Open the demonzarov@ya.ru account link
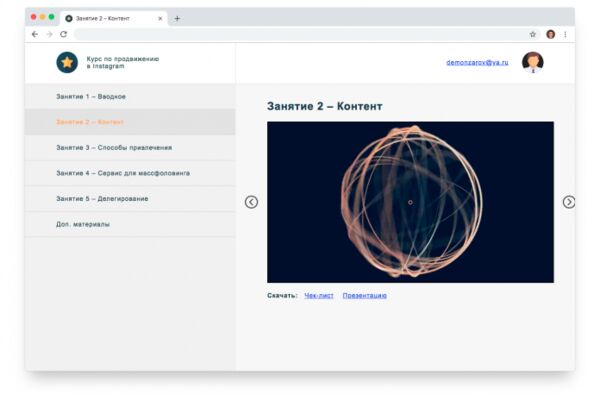 [477, 62]
